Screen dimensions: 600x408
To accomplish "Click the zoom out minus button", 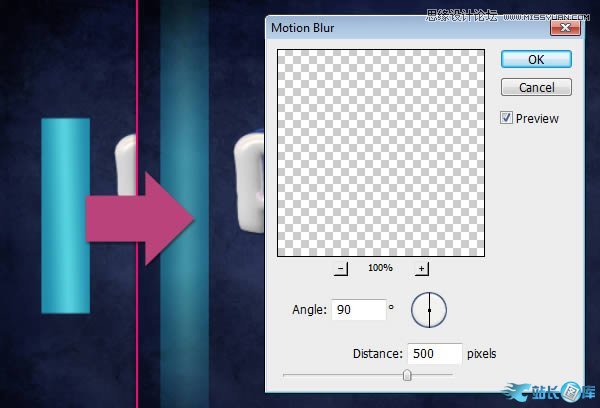I will pyautogui.click(x=341, y=269).
